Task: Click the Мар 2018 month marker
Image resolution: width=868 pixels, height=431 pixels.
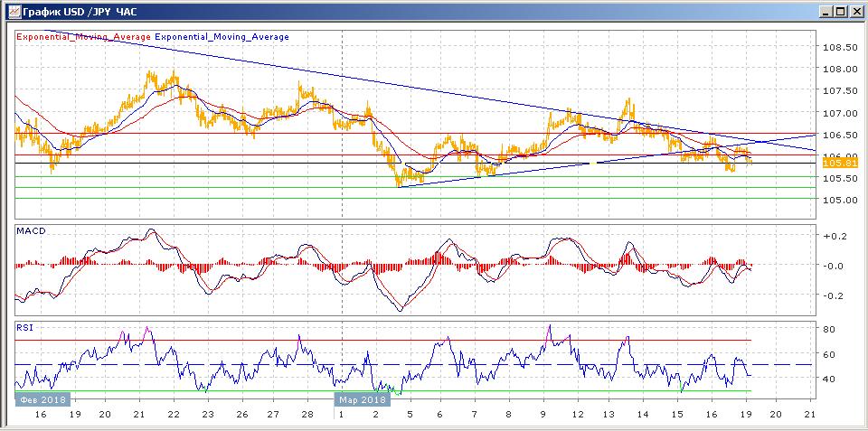Action: pyautogui.click(x=362, y=398)
